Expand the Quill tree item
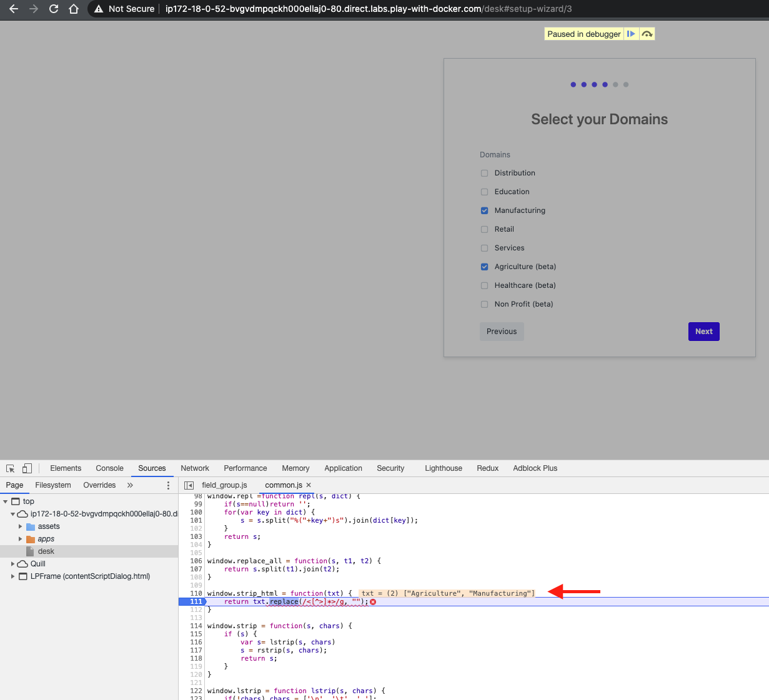769x700 pixels. 12,564
